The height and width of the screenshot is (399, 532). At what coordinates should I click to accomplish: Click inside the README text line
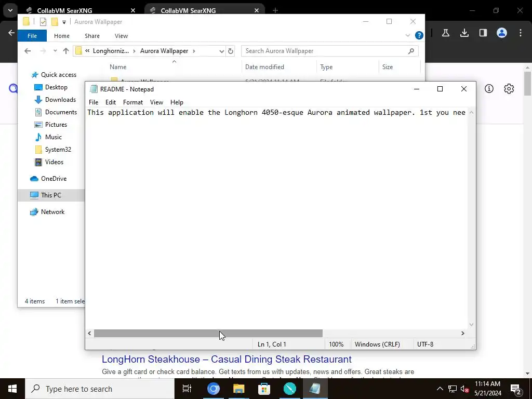(x=276, y=113)
